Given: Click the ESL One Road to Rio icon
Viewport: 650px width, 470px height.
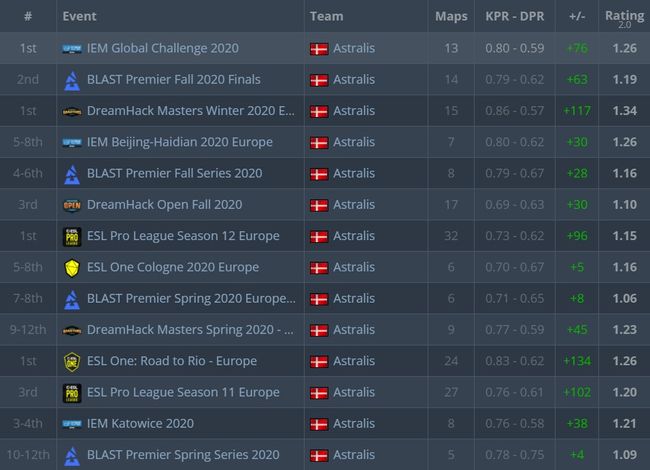Looking at the screenshot, I should click(x=71, y=361).
